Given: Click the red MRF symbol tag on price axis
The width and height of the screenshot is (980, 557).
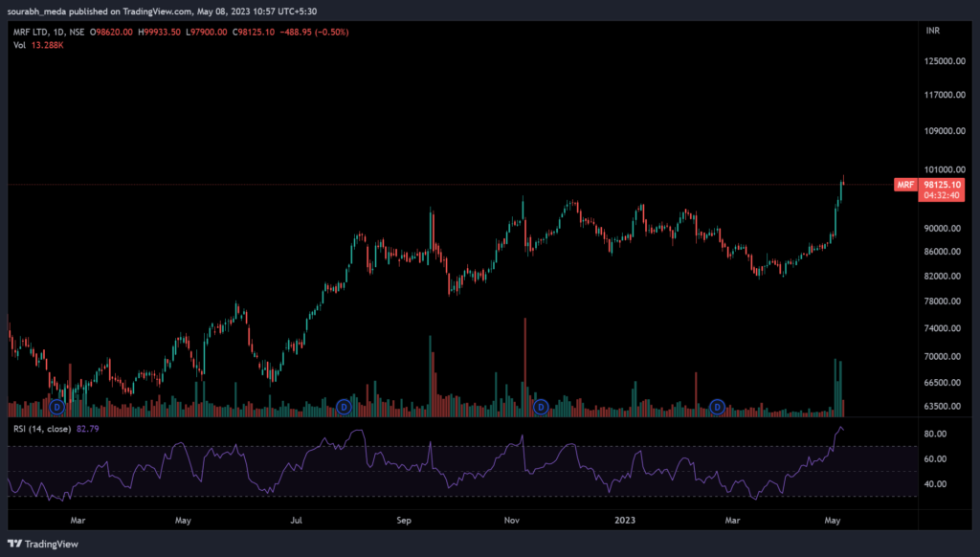Looking at the screenshot, I should pos(905,185).
